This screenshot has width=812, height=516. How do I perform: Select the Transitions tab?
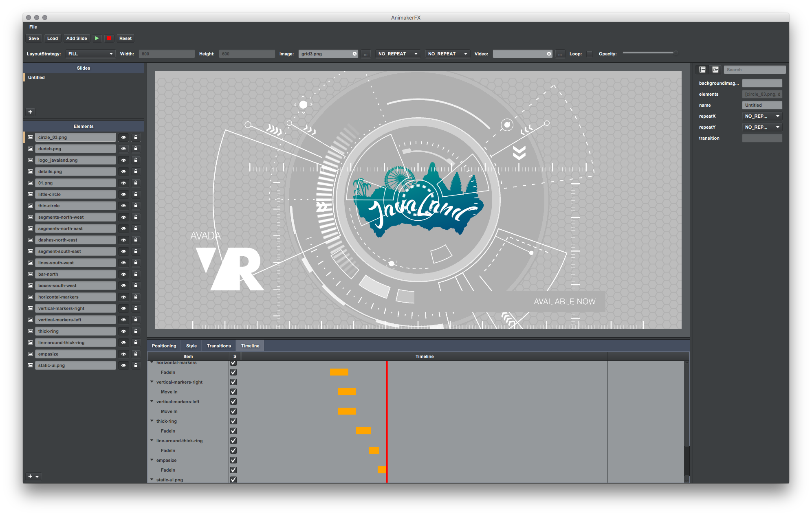(x=219, y=345)
